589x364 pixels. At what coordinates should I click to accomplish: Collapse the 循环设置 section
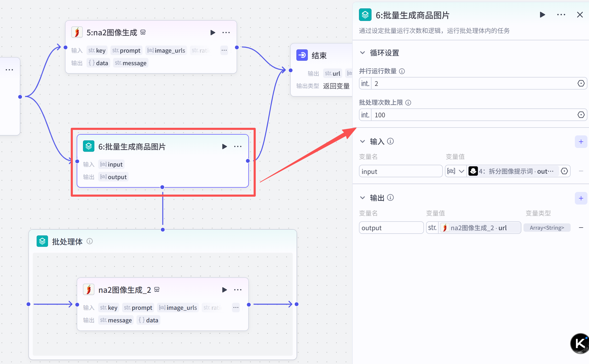click(363, 53)
